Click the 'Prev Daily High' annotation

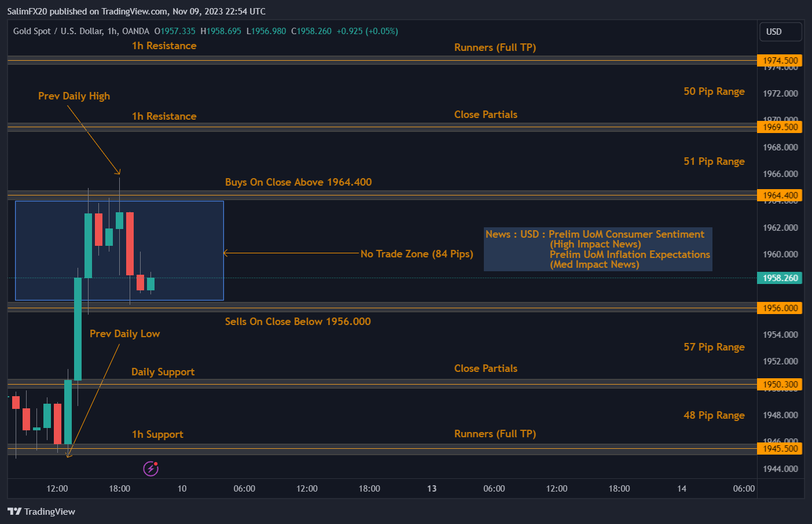74,96
